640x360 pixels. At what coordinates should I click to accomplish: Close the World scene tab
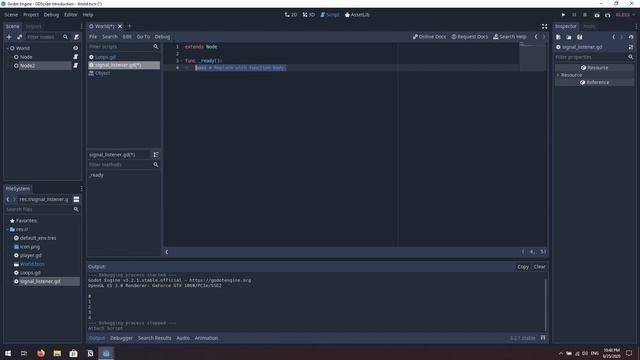pos(120,26)
